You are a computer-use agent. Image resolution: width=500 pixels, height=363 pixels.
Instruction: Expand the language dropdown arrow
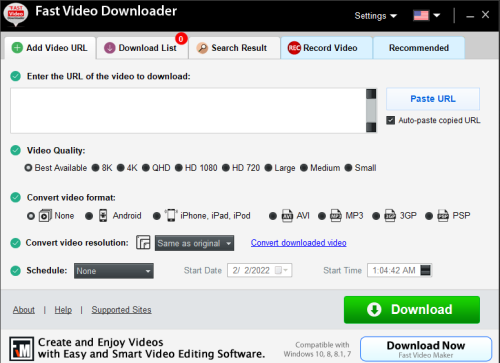pos(436,15)
